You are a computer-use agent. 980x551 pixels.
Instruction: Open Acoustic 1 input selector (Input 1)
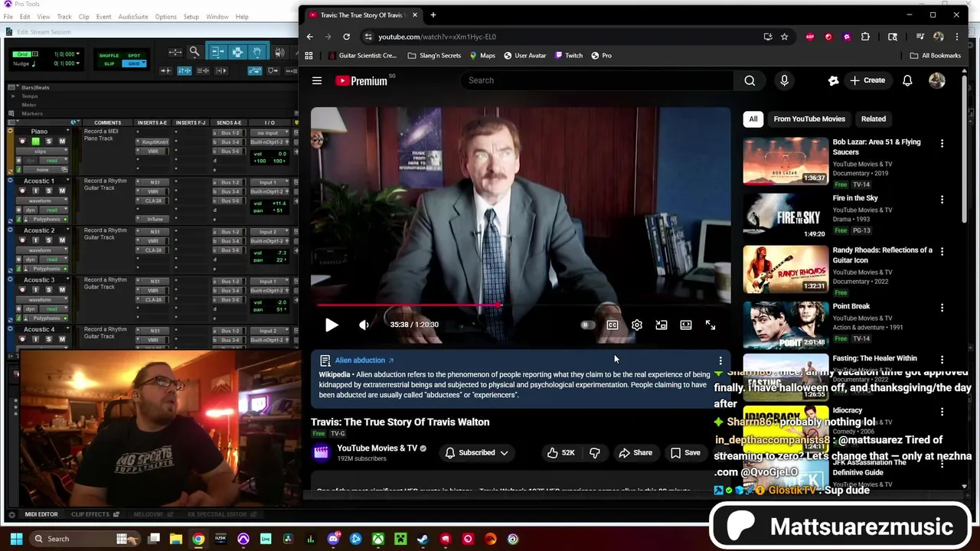tap(271, 183)
